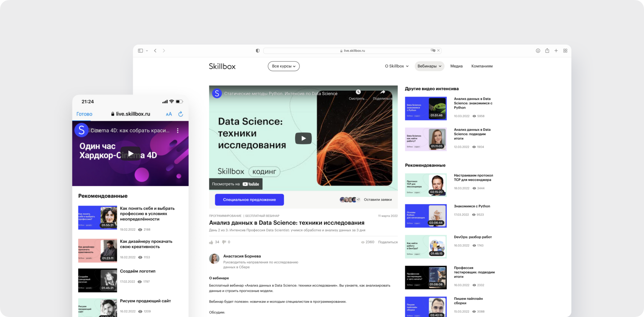
Task: Tap the AA text size icon on mobile
Action: 169,114
